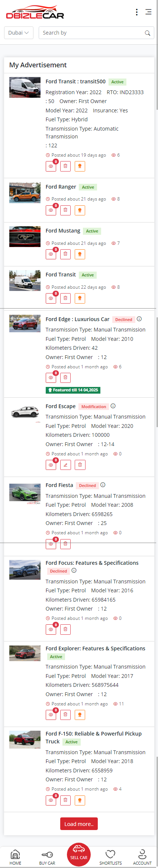Image resolution: width=158 pixels, height=868 pixels.
Task: View the Ford Transit transit500 ad via eye icon
Action: coord(51,166)
